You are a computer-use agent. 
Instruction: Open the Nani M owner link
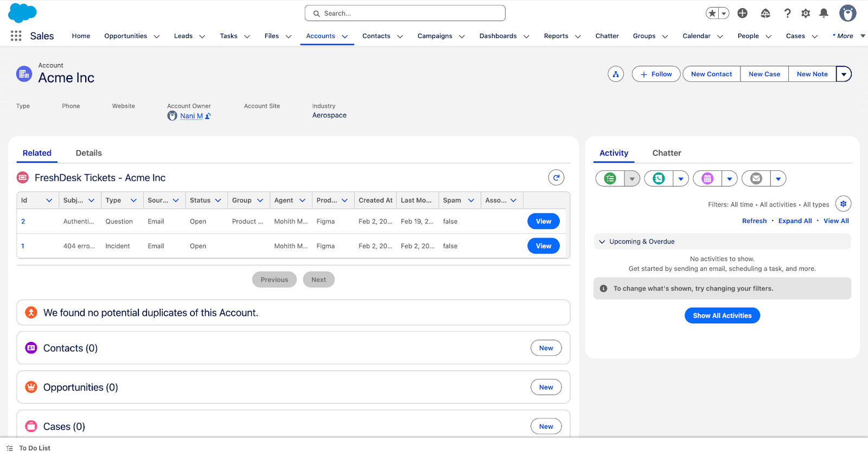pyautogui.click(x=192, y=116)
